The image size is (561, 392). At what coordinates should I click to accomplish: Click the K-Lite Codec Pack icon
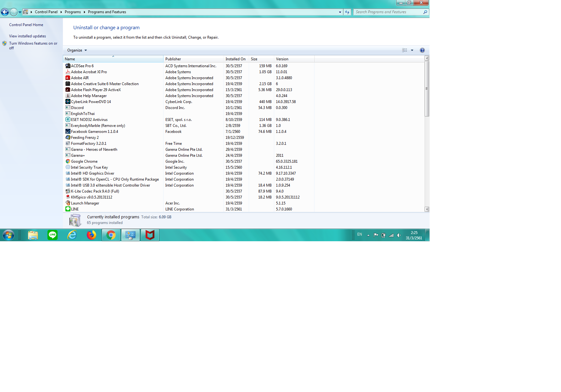coord(68,191)
